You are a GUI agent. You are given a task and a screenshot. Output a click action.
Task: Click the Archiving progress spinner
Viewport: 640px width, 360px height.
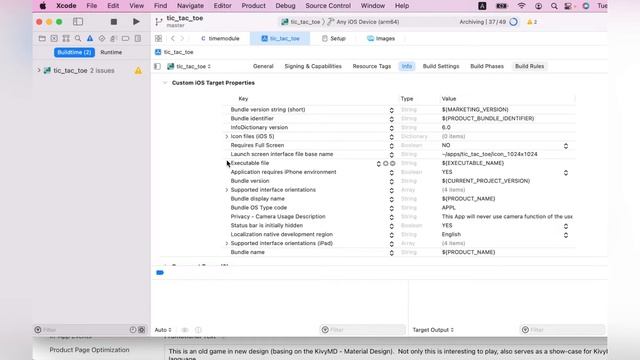pos(513,22)
